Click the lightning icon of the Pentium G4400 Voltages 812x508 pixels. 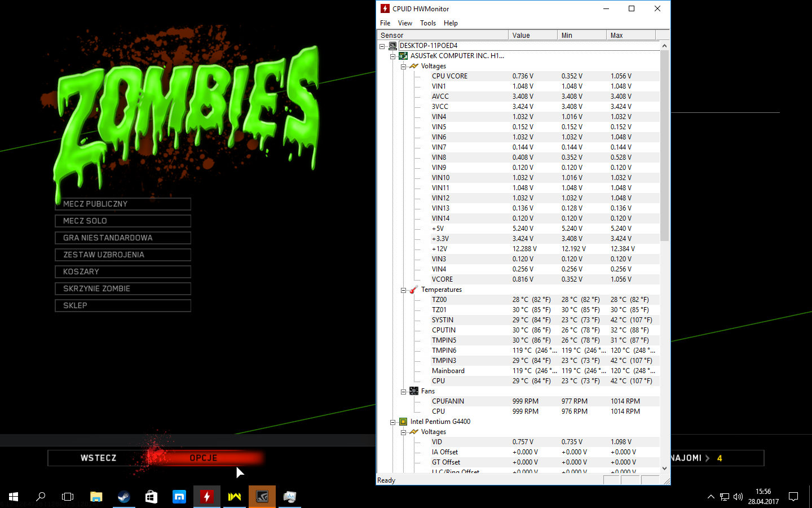click(x=414, y=432)
